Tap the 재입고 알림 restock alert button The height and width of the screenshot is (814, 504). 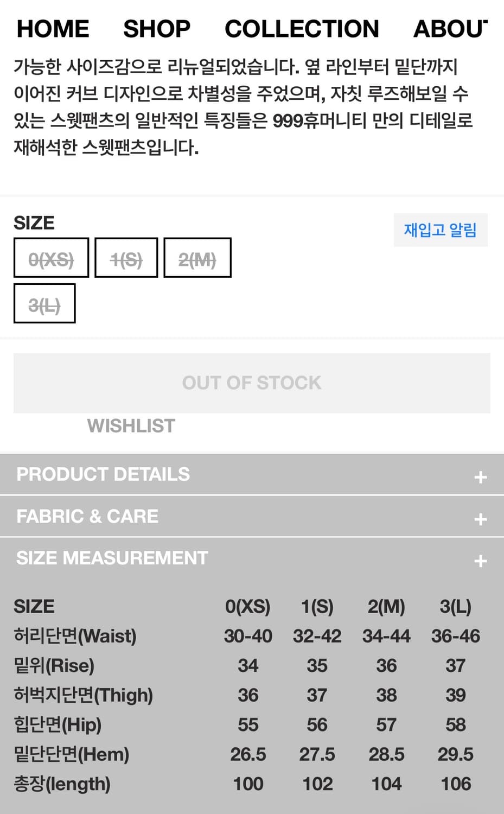click(440, 230)
